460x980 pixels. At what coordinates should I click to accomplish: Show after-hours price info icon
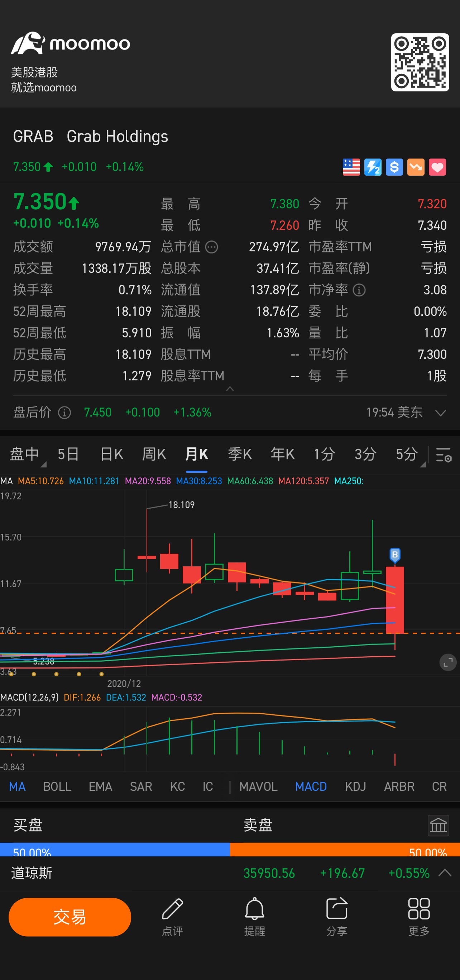(x=64, y=412)
